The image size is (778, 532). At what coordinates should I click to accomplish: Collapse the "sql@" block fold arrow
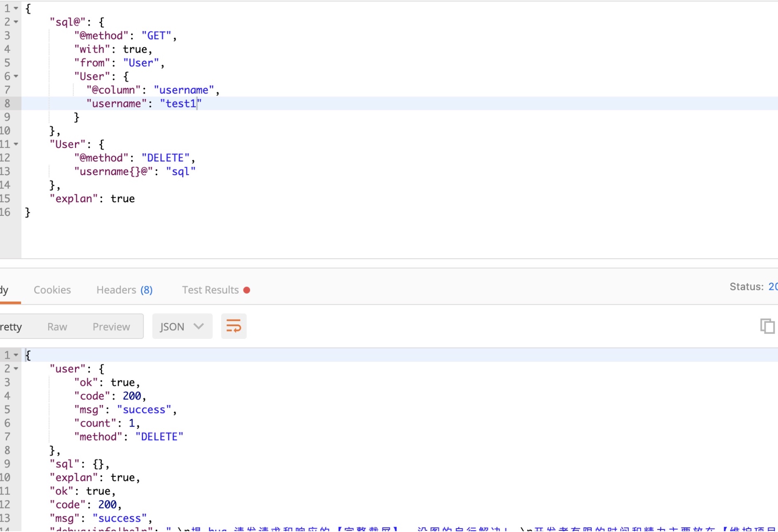point(16,22)
